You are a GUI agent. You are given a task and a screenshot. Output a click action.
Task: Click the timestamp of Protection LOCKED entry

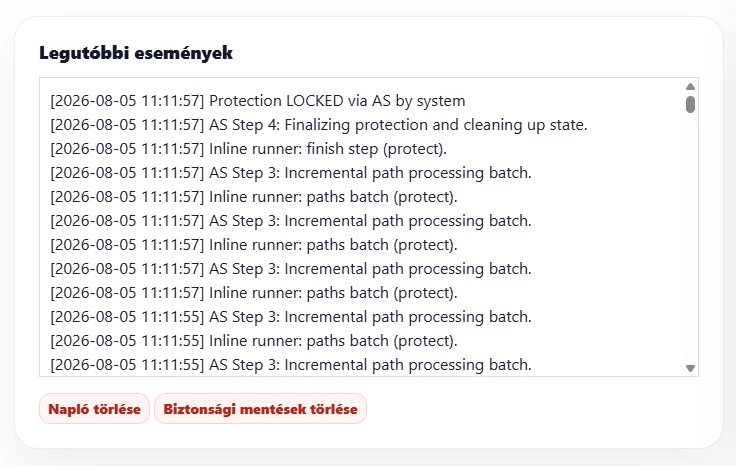[127, 101]
